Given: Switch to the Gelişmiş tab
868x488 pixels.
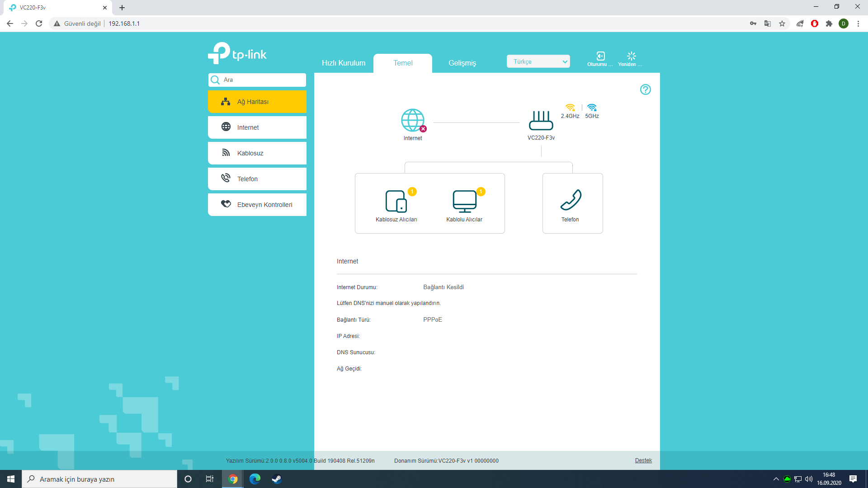Looking at the screenshot, I should (462, 63).
